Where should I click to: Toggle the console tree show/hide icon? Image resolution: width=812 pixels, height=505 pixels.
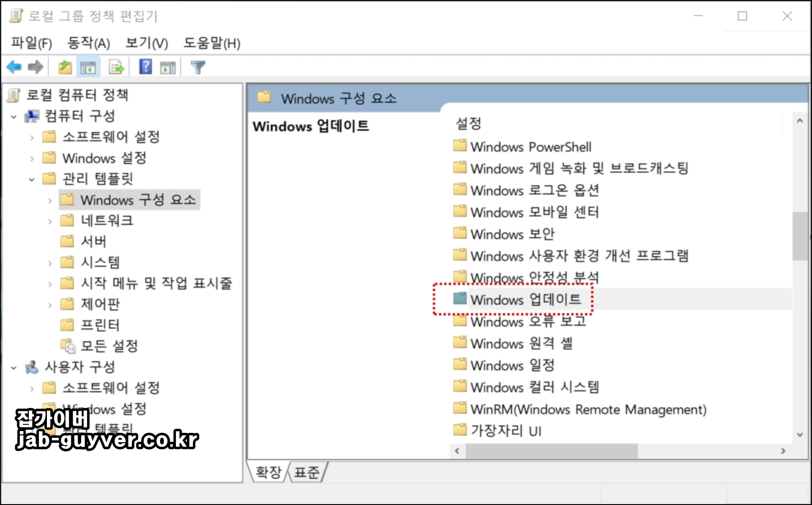coord(88,68)
